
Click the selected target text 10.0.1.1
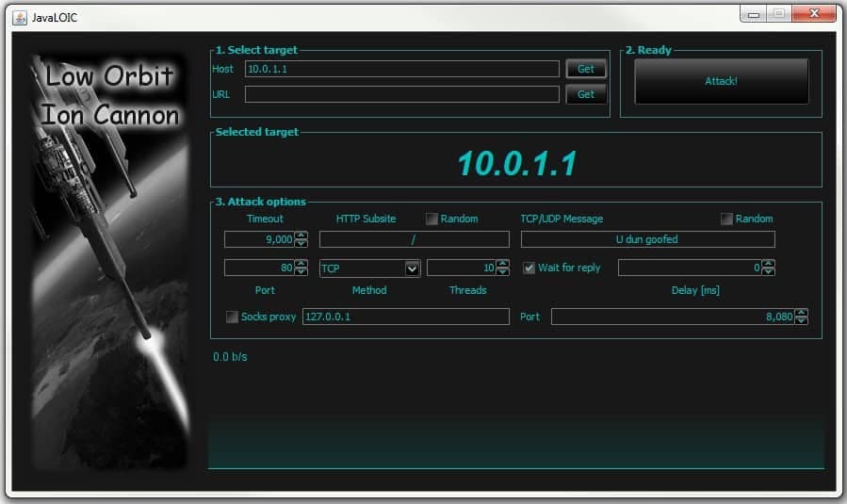[x=517, y=164]
